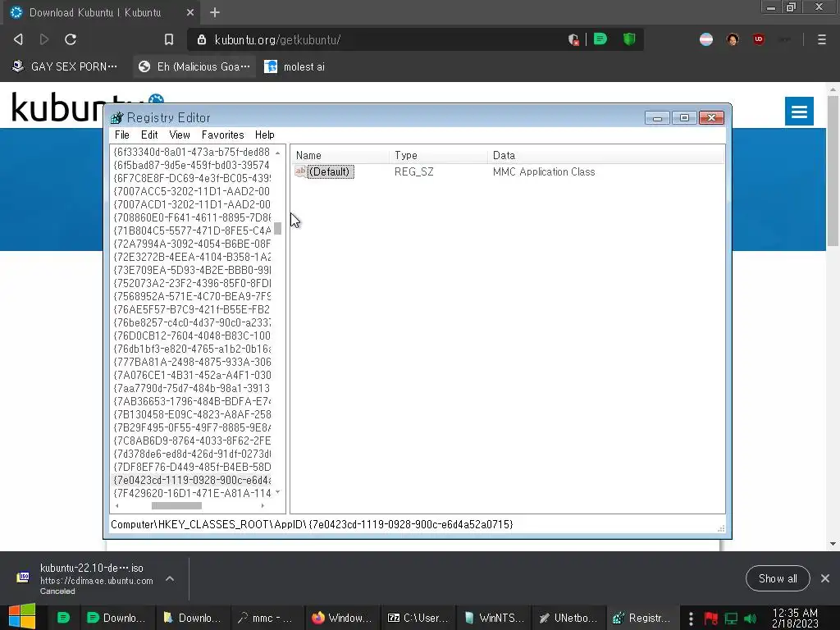Select key {7F429620-16D1-471E-A81A

tap(192, 493)
